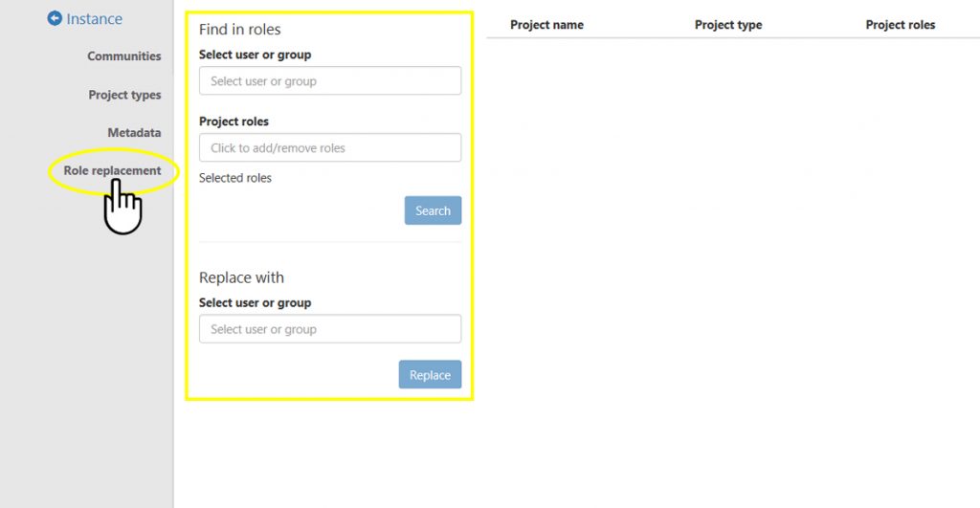Click the Project type column header
This screenshot has width=980, height=508.
point(728,25)
